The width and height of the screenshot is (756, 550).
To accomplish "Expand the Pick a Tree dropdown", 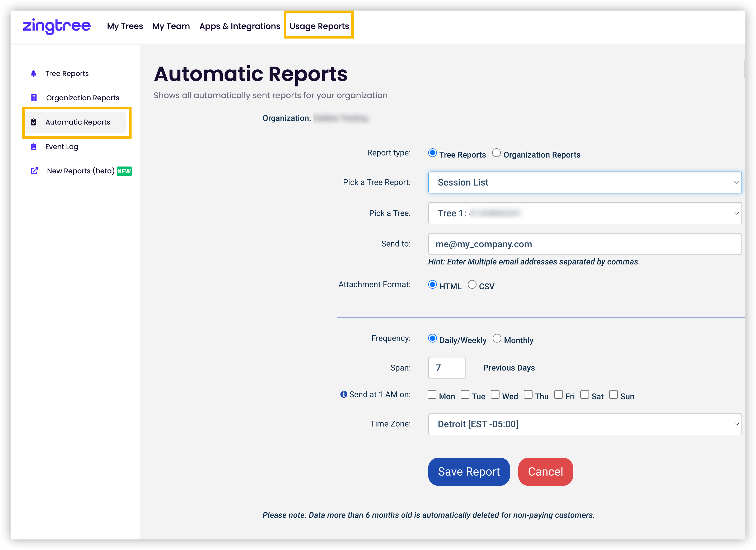I will pos(585,213).
